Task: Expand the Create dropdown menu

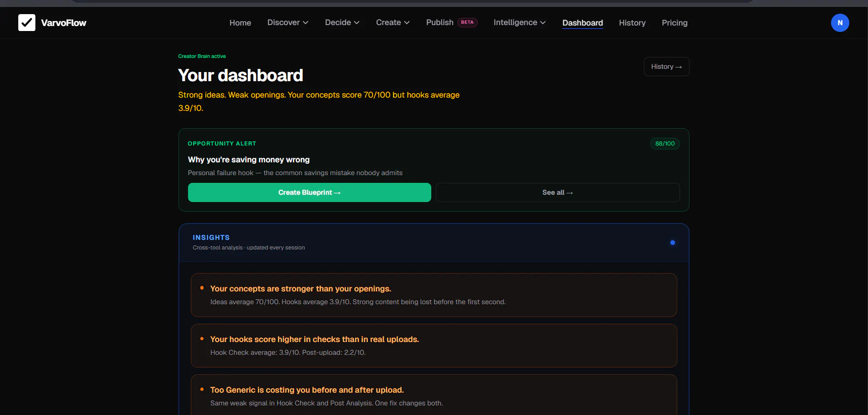Action: coord(392,22)
